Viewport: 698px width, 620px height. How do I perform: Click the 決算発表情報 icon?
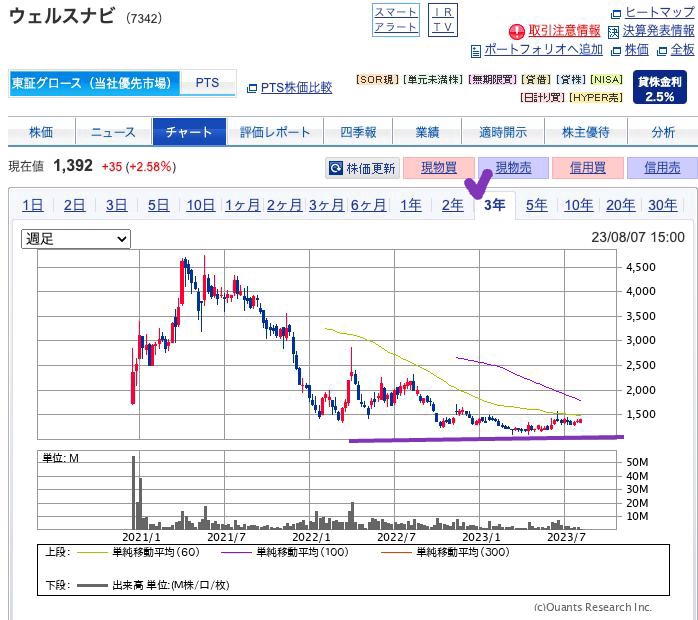(x=613, y=32)
